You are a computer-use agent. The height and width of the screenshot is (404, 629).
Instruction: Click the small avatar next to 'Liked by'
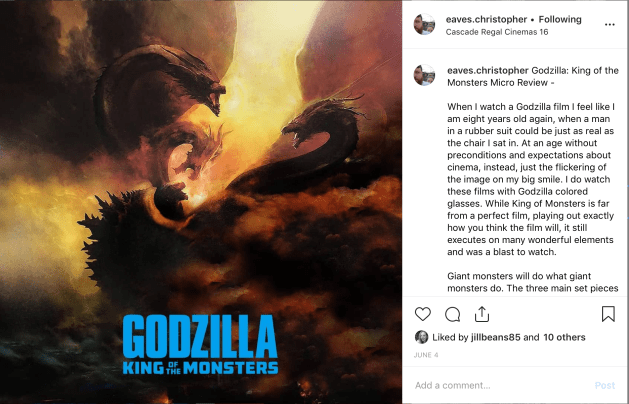[x=422, y=338]
